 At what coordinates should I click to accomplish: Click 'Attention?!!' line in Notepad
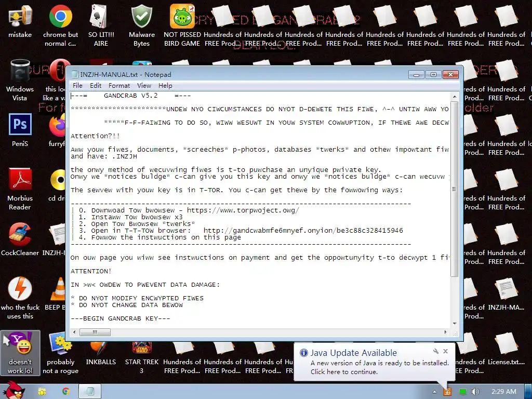click(95, 136)
